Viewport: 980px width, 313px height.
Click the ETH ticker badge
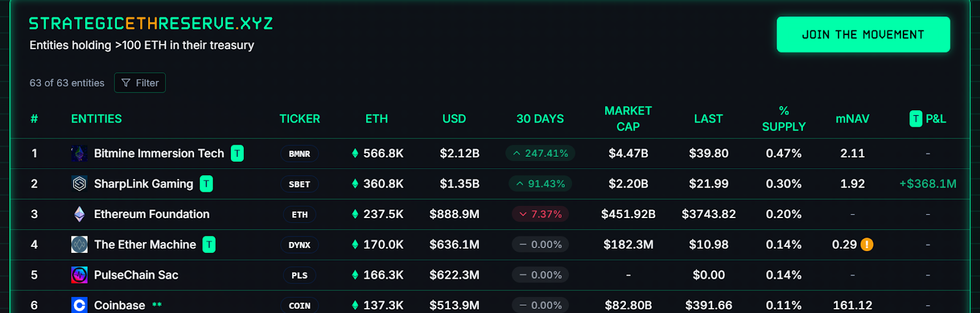300,214
